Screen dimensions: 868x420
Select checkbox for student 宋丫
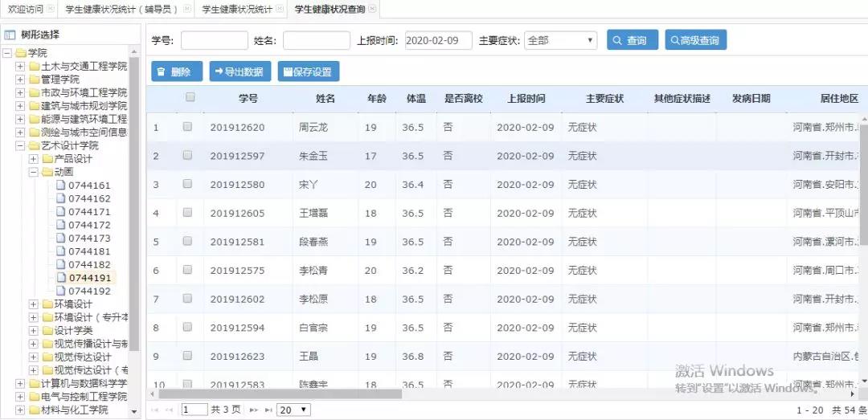pos(187,184)
